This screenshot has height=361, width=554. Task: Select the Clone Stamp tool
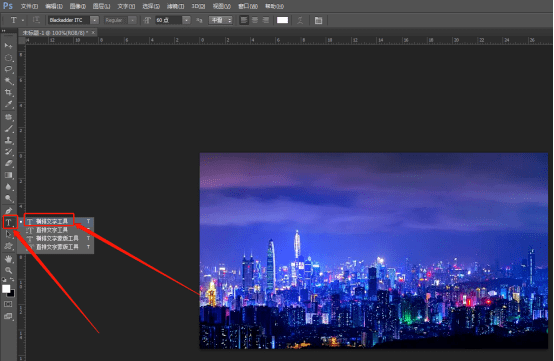[x=8, y=140]
